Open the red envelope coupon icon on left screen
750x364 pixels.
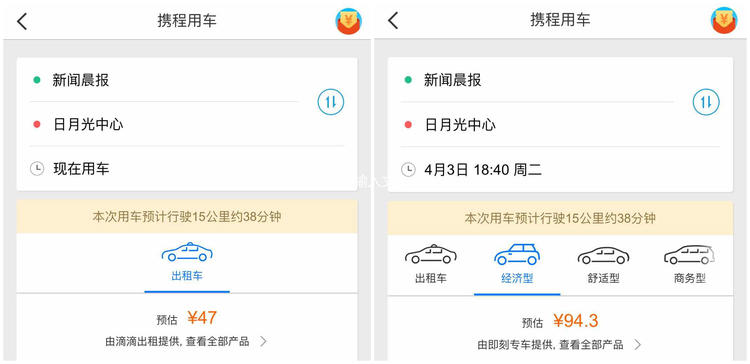[x=348, y=22]
